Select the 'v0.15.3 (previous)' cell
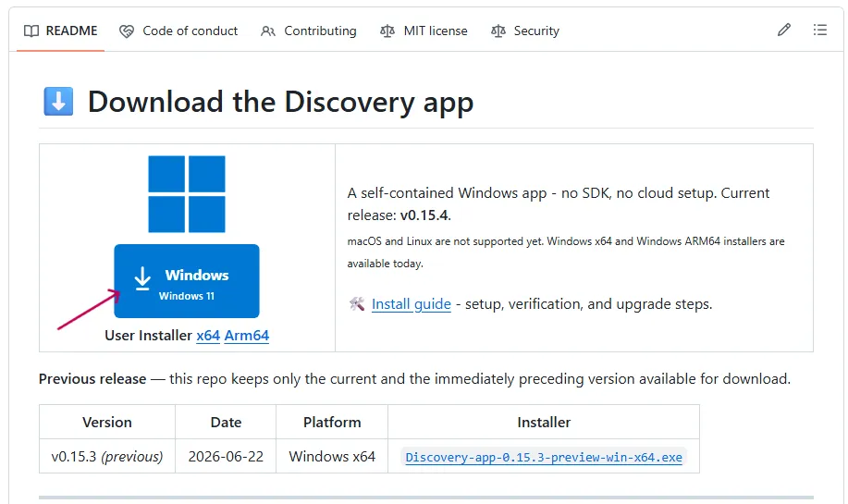Screen dimensions: 848x504 coord(107,457)
